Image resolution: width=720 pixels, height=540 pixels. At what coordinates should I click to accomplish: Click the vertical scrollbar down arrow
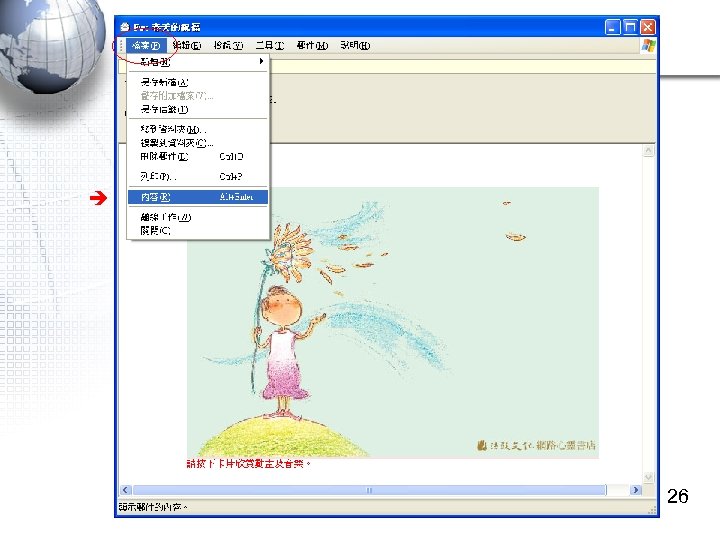click(x=648, y=478)
